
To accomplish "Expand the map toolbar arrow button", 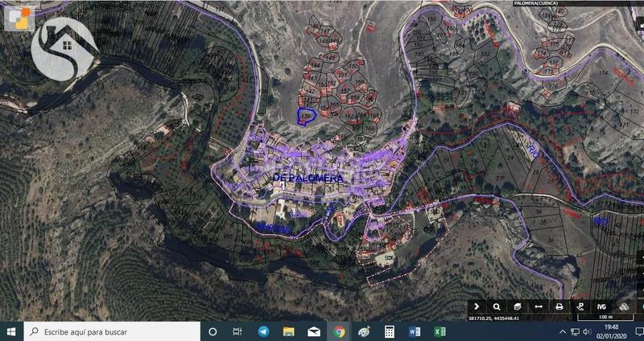I will tap(477, 306).
